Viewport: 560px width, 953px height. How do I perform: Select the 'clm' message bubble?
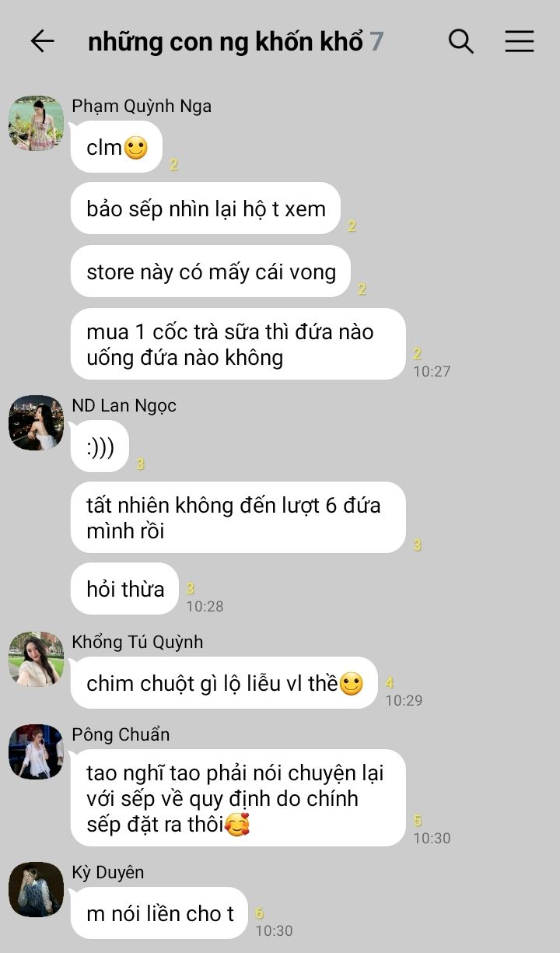point(117,147)
